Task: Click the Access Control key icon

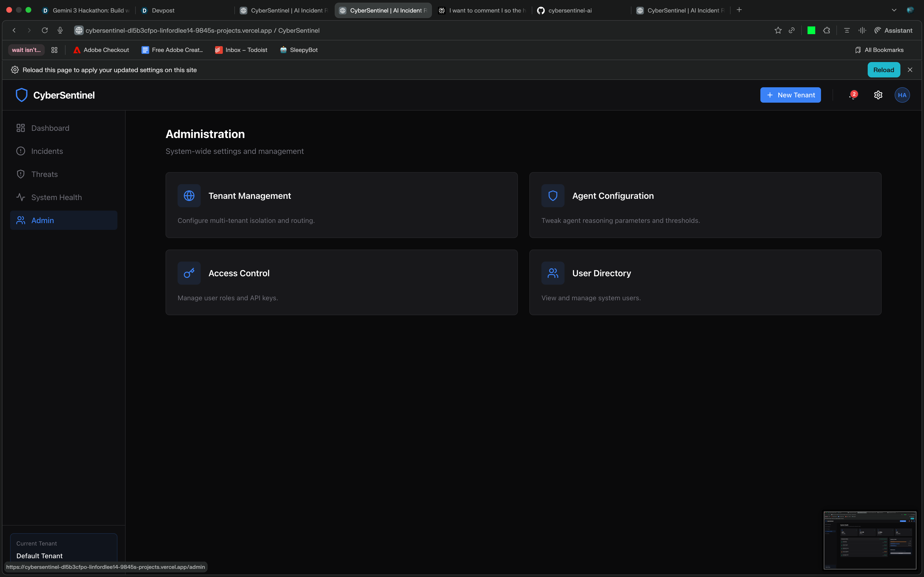Action: coord(189,273)
